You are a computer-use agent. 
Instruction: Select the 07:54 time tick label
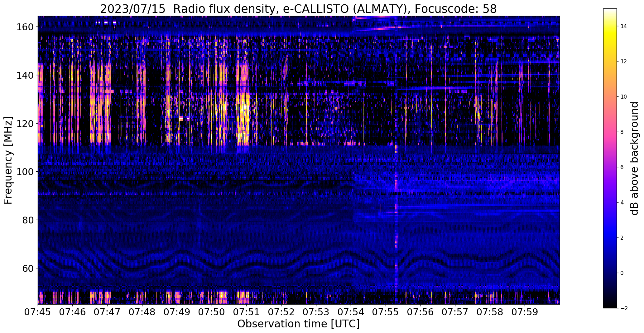[351, 312]
